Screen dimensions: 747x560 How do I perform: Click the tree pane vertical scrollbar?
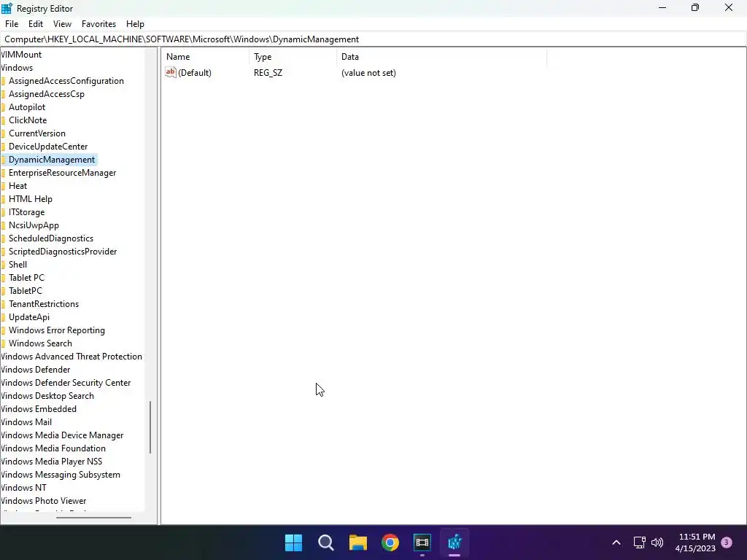tap(150, 427)
